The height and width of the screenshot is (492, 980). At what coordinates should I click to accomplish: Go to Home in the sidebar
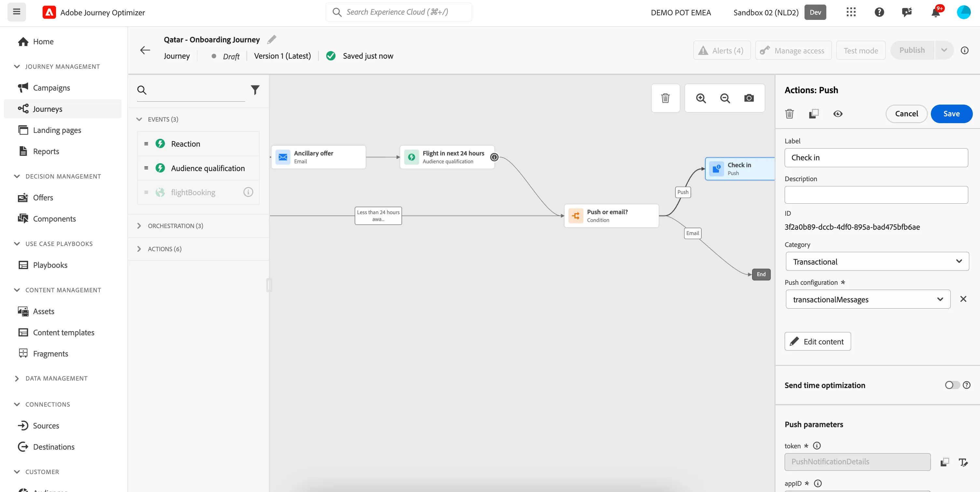tap(43, 41)
